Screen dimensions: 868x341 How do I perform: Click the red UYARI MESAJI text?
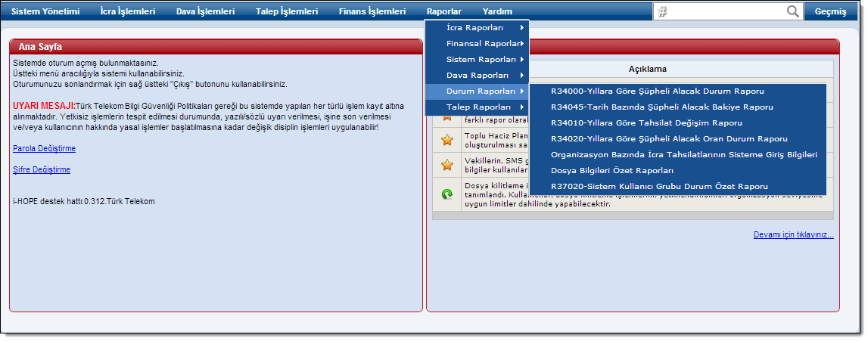pyautogui.click(x=45, y=106)
